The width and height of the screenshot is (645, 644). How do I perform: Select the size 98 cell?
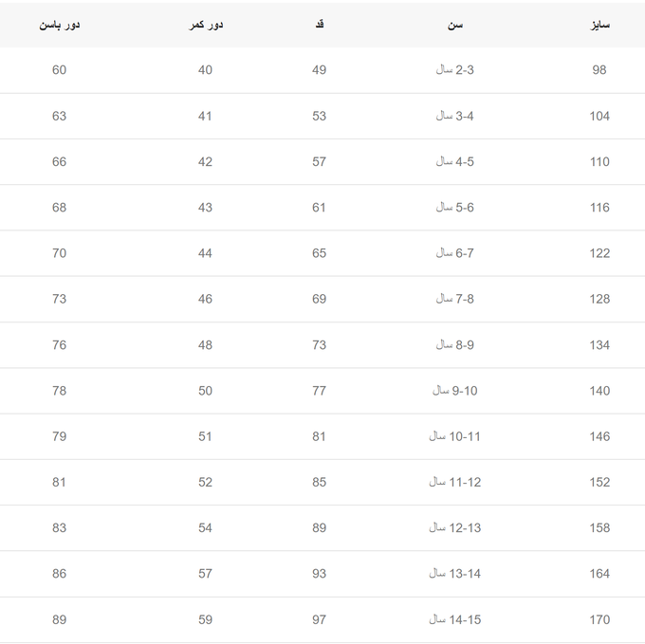[x=599, y=70]
